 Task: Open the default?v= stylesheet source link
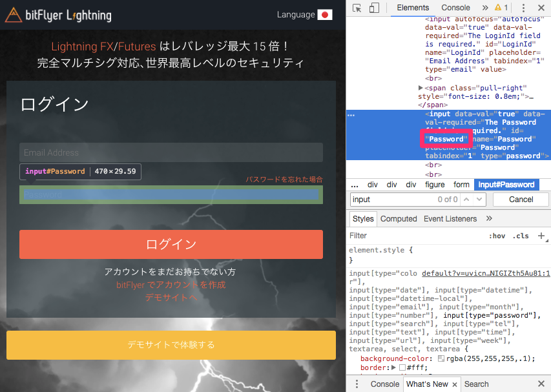[486, 273]
